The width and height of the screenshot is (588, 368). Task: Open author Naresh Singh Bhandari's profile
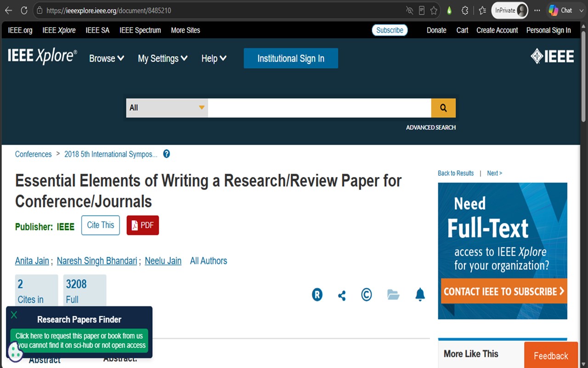[x=97, y=261]
